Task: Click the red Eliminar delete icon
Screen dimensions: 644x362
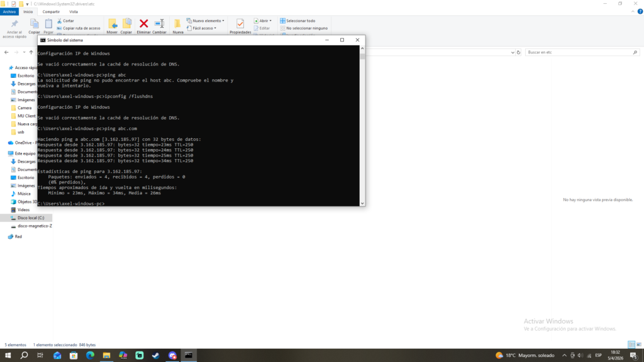Action: [x=143, y=25]
